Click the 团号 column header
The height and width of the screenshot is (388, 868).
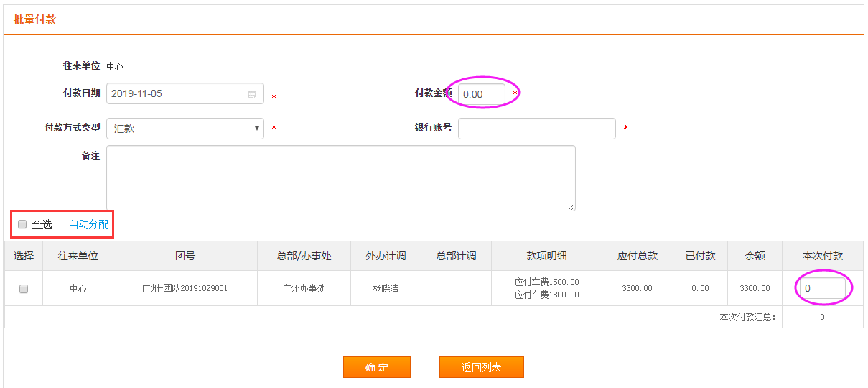pos(185,256)
